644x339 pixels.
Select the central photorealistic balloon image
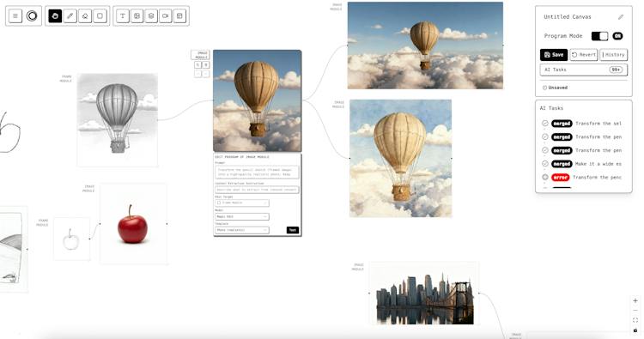257,101
